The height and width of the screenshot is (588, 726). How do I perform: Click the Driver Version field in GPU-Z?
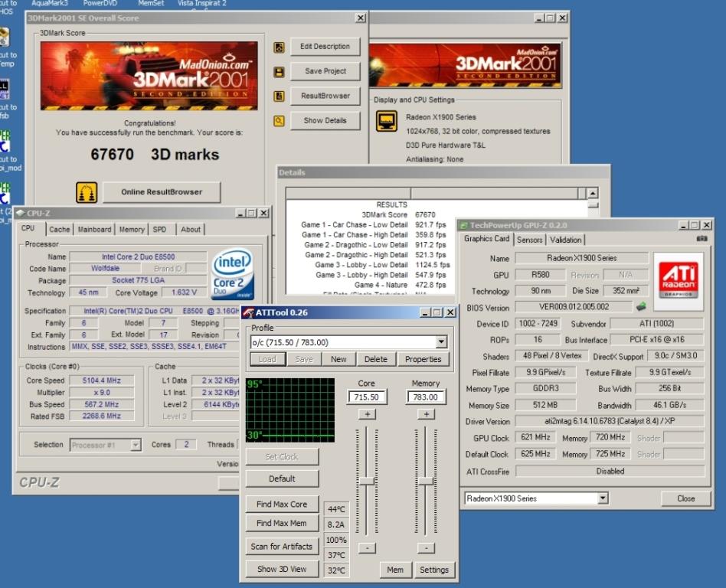610,421
